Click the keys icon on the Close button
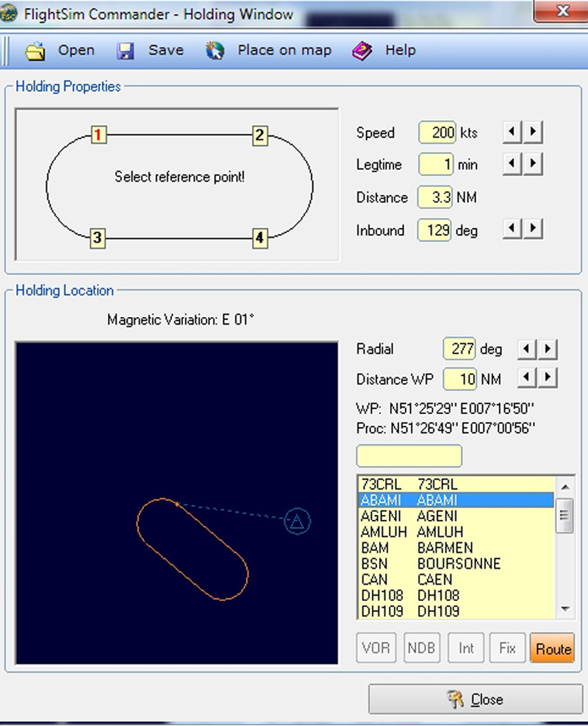588x726 pixels. click(456, 699)
